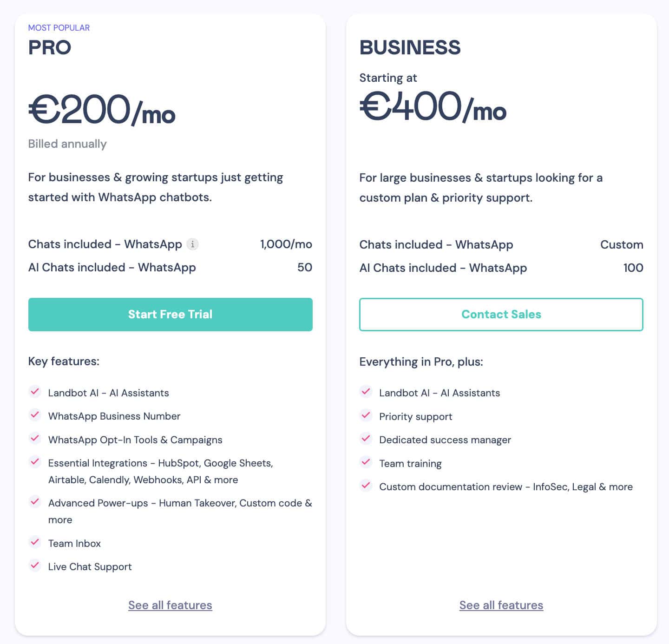Click the checkmark beside Live Chat Support
The height and width of the screenshot is (644, 669).
pos(35,565)
